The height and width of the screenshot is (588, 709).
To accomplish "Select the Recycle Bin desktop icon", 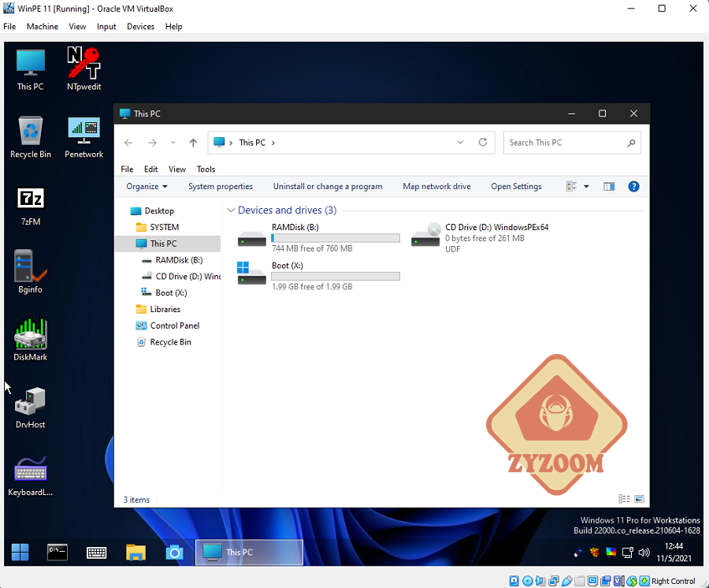I will pyautogui.click(x=30, y=137).
